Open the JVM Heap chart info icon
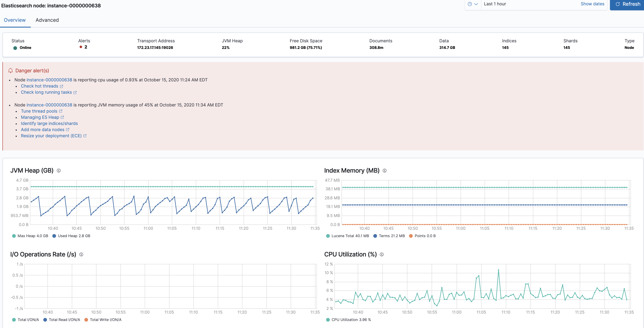This screenshot has height=328, width=644. [59, 171]
